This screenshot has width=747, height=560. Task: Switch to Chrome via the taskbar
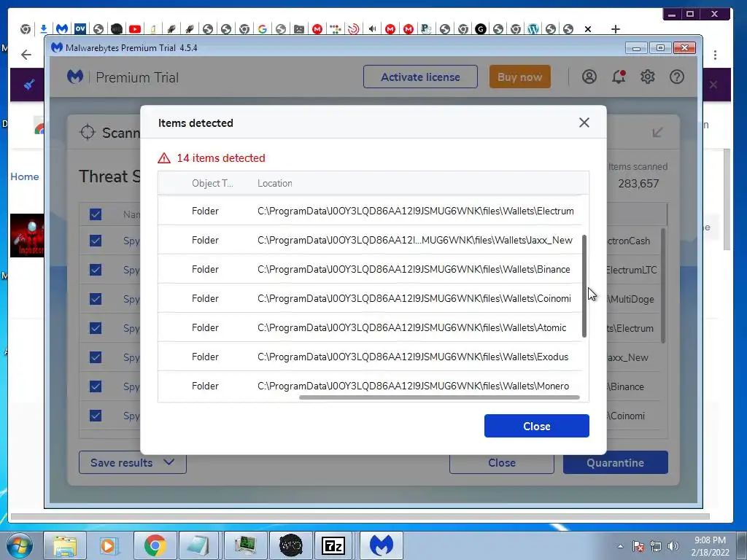pos(155,545)
